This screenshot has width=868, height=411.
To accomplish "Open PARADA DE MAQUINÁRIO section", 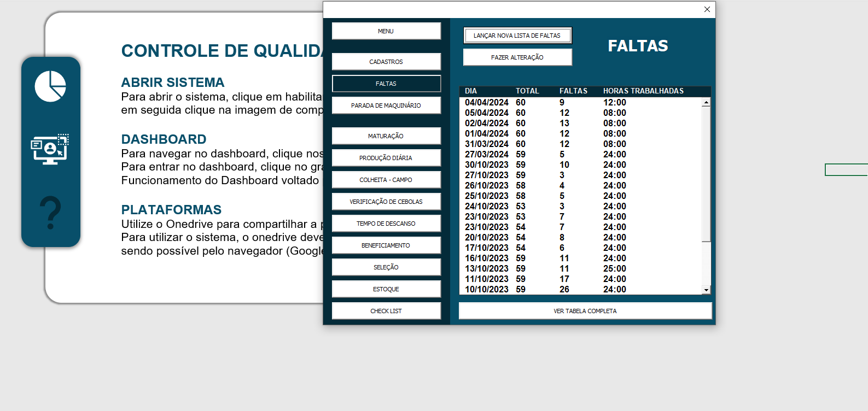I will point(386,105).
